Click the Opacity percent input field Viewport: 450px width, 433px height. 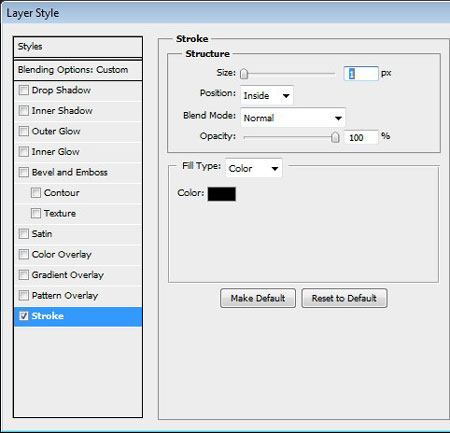coord(362,137)
